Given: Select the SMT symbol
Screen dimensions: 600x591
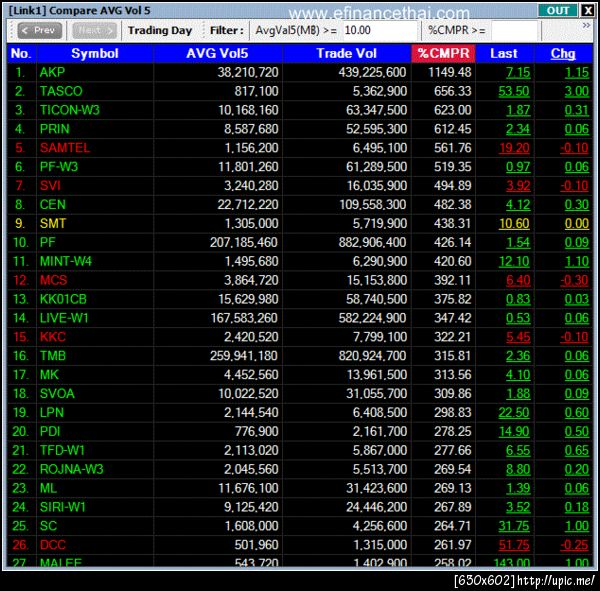Looking at the screenshot, I should point(53,224).
